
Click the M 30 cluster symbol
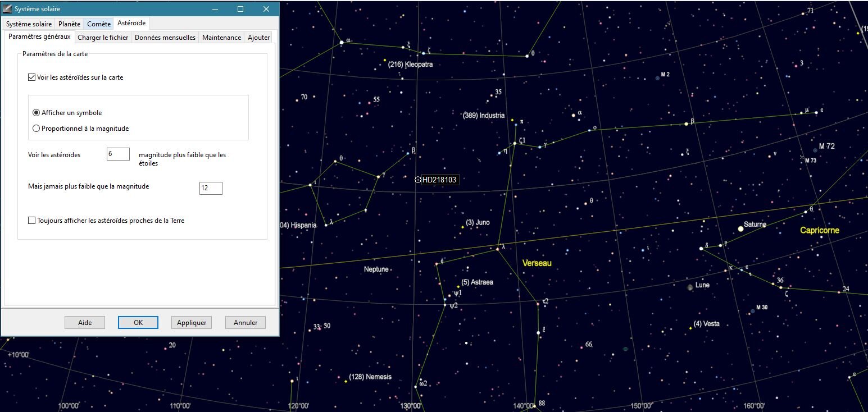753,311
